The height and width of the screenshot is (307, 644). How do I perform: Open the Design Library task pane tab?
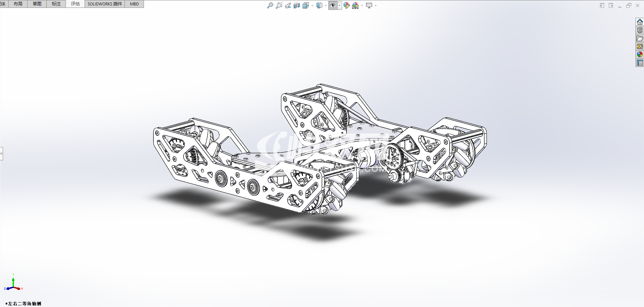[x=640, y=30]
